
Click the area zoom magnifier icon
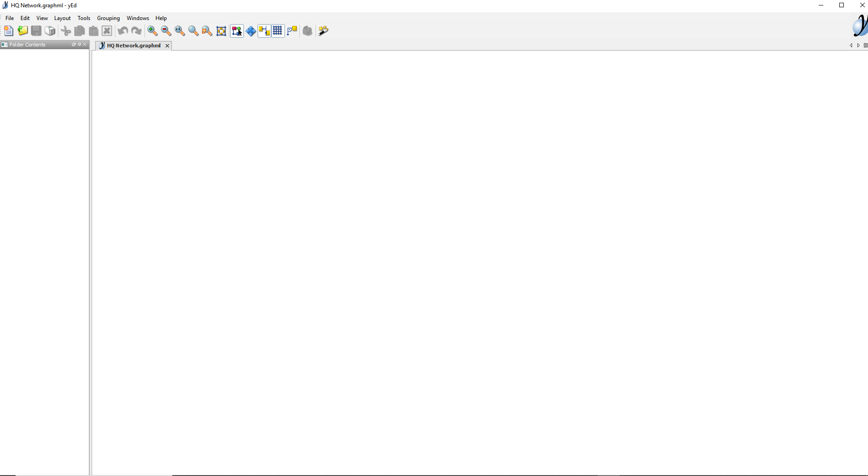(x=193, y=31)
